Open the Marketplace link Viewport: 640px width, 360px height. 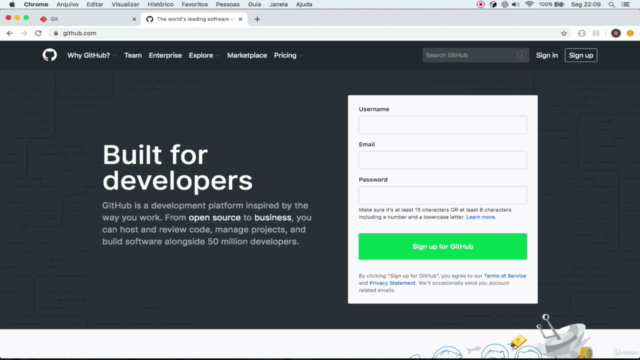point(247,55)
